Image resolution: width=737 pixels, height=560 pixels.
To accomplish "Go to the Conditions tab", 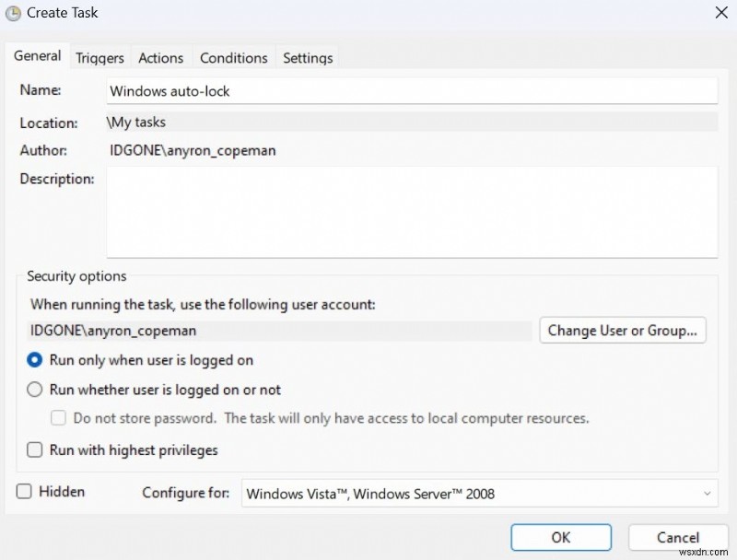I will click(234, 58).
